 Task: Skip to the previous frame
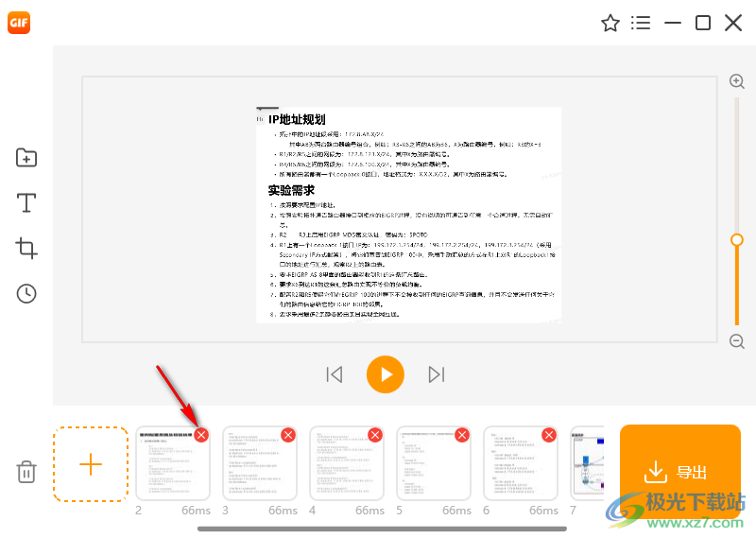(x=335, y=374)
